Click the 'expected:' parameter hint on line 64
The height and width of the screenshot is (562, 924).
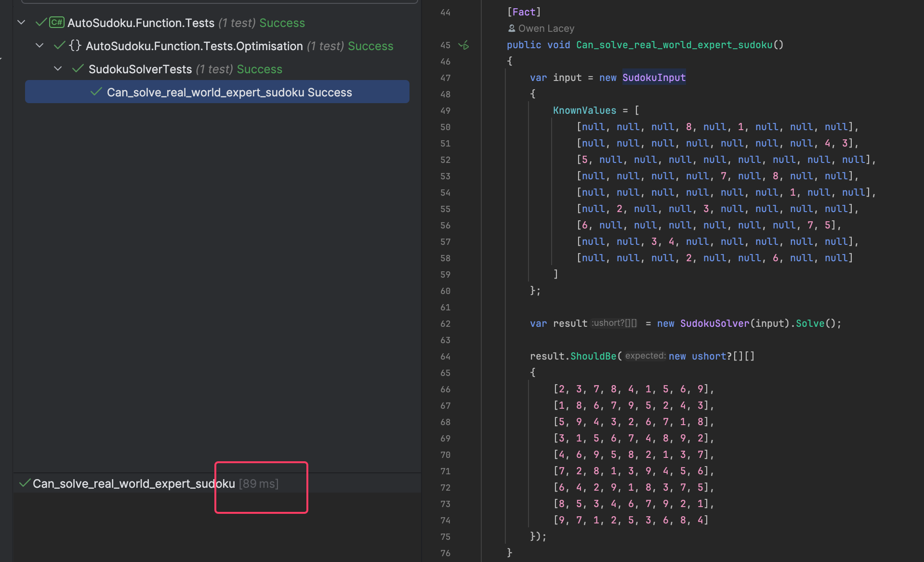[x=646, y=356]
